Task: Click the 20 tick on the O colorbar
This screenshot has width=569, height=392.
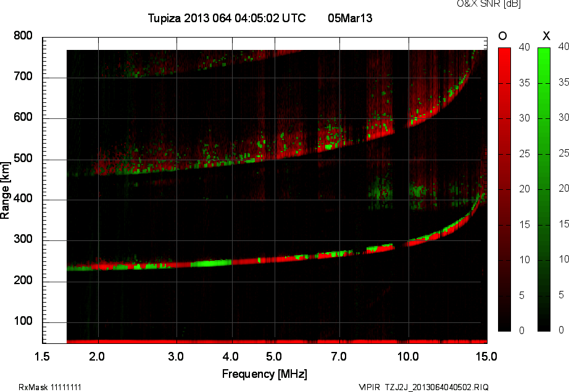Action: coord(525,189)
